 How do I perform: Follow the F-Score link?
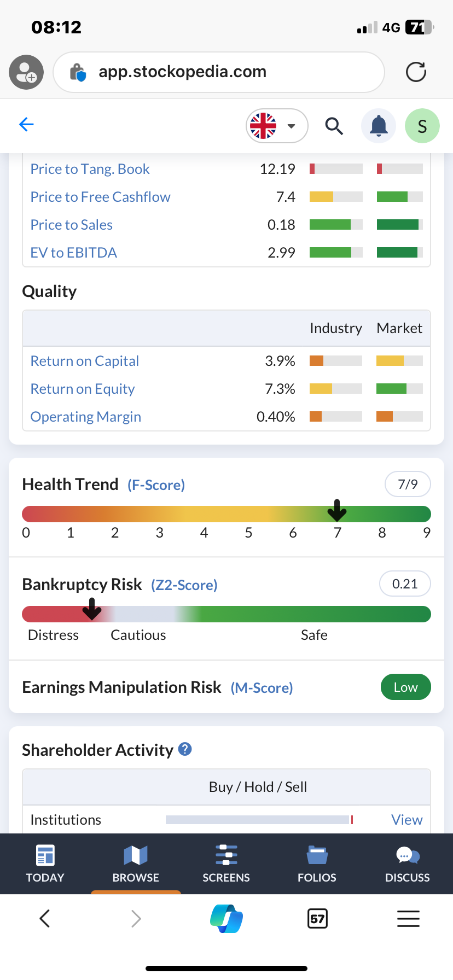(156, 485)
